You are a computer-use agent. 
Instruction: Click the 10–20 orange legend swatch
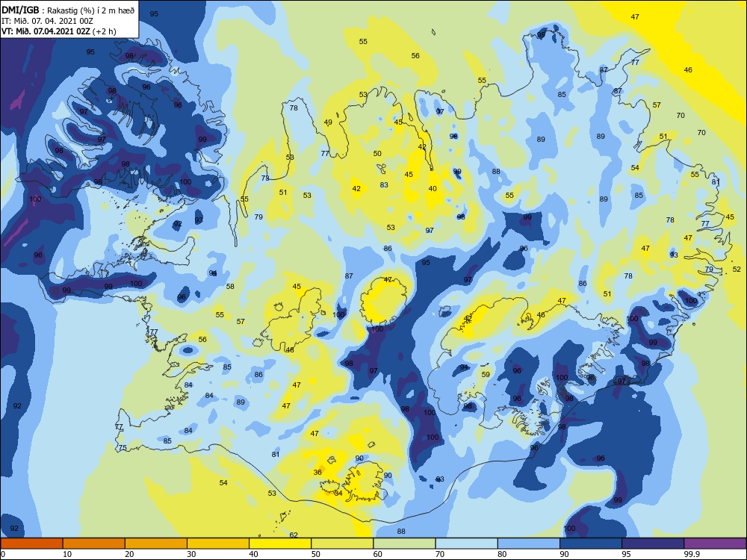point(94,544)
